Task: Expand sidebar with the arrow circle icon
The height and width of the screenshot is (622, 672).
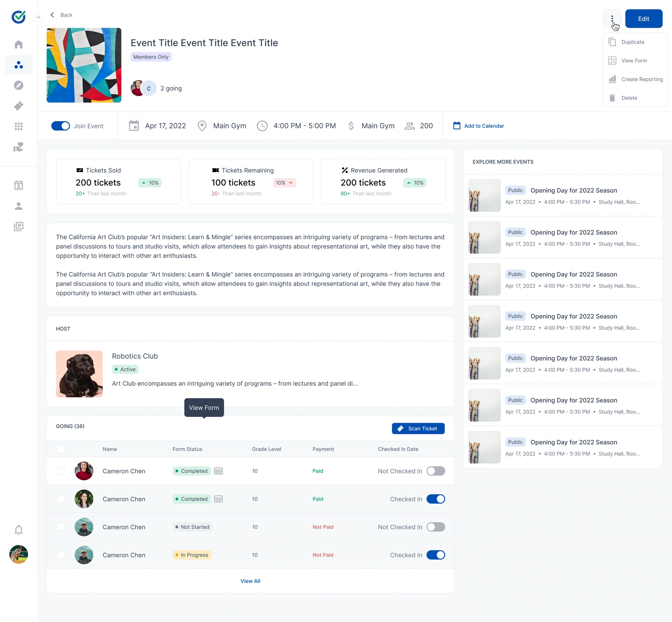Action: (x=38, y=17)
